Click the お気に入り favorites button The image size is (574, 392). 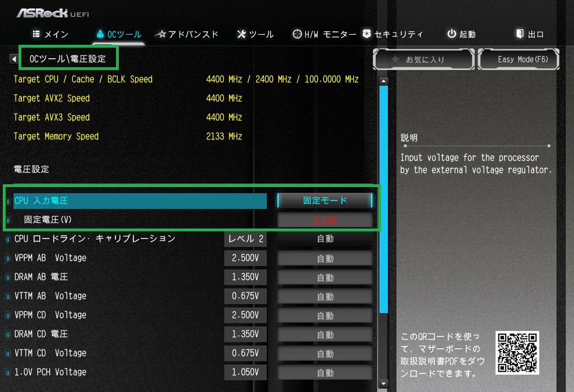[424, 59]
